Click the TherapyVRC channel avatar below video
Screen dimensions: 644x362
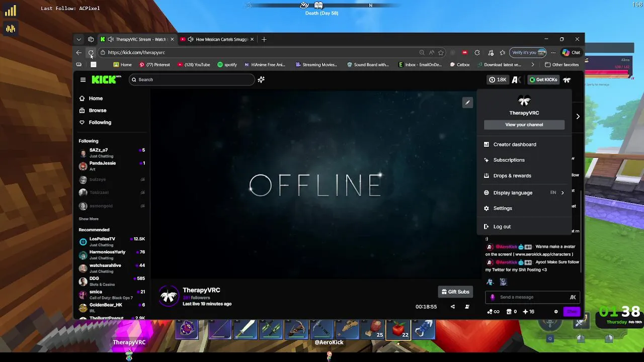pyautogui.click(x=169, y=296)
